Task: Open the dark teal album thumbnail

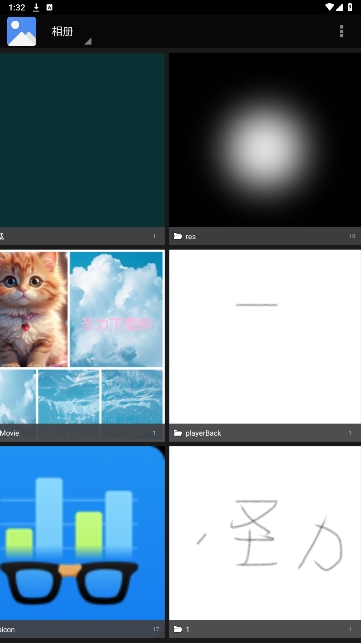Action: pos(82,140)
